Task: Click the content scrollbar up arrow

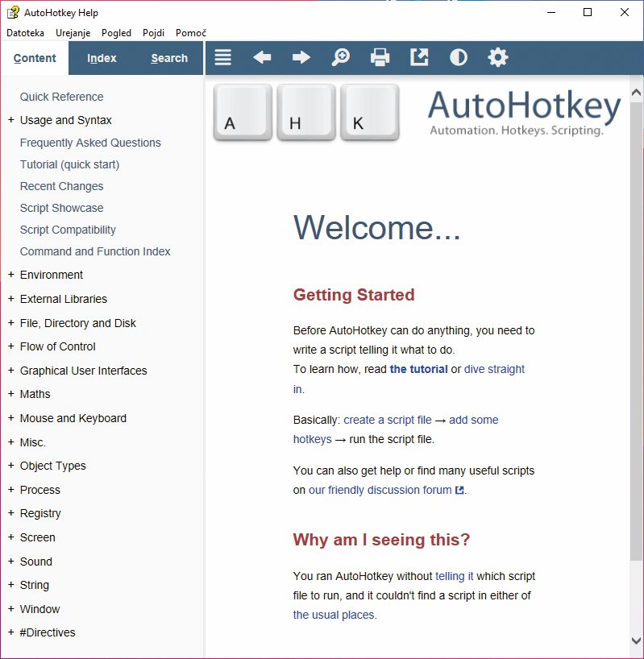Action: pos(637,92)
